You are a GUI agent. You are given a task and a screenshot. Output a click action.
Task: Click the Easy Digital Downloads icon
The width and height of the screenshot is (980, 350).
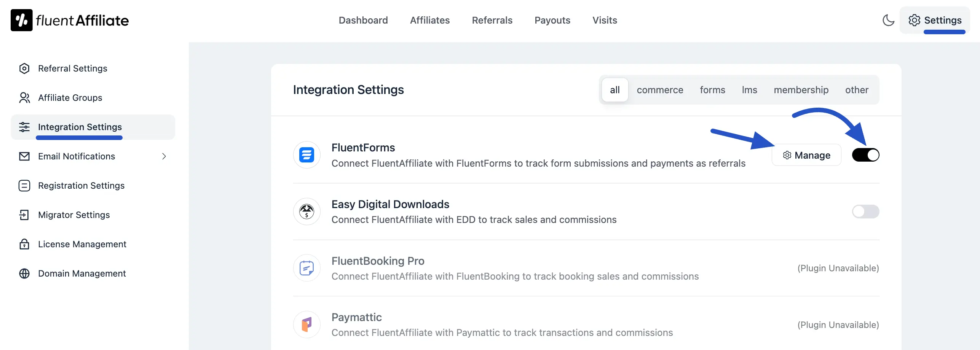[306, 212]
